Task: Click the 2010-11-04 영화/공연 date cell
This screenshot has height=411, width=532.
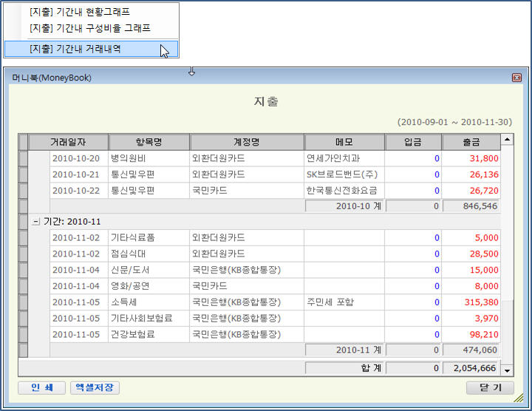Action: [79, 286]
